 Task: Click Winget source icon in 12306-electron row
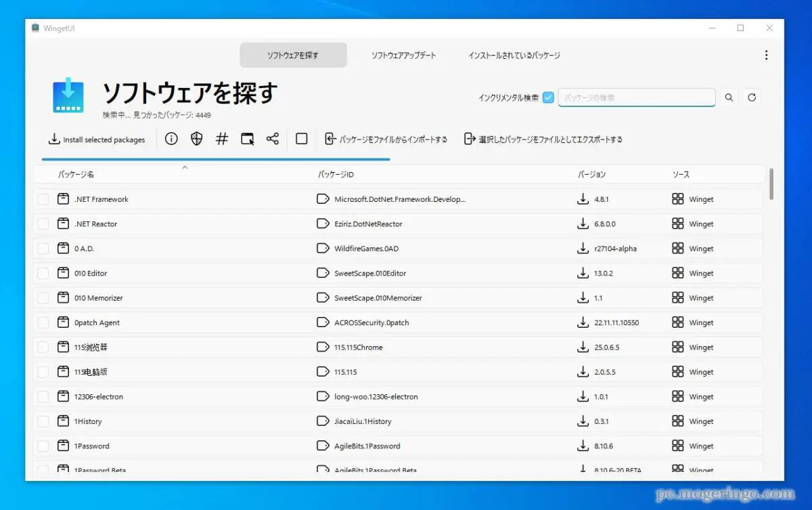click(x=677, y=396)
